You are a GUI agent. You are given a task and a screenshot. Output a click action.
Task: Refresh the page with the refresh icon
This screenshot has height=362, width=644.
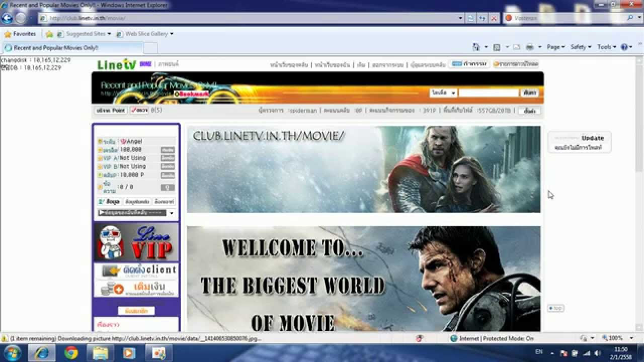click(x=482, y=18)
